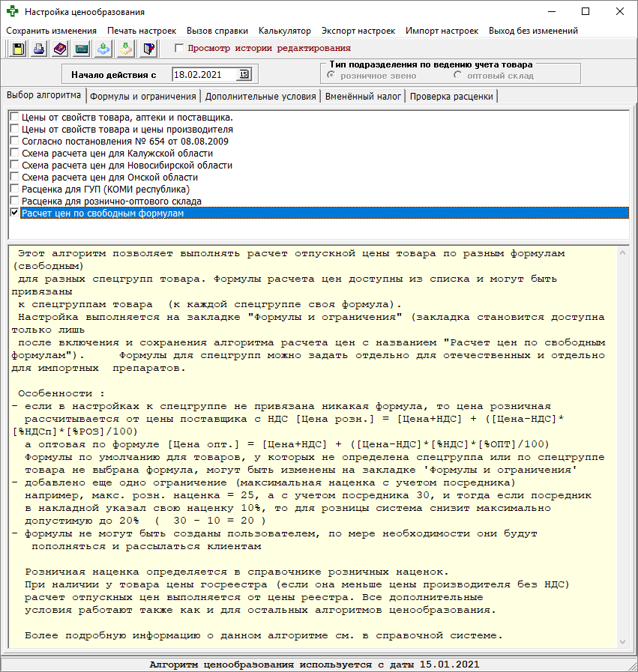Click 'Вызов справки' menu item

[x=217, y=31]
